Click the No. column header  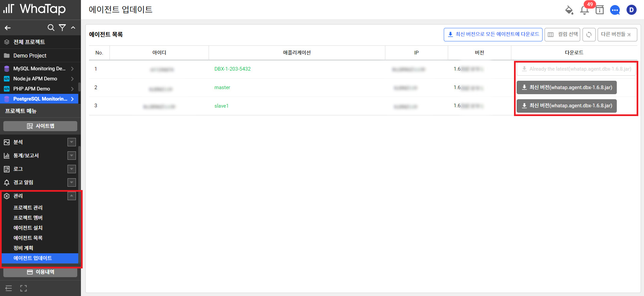point(99,53)
